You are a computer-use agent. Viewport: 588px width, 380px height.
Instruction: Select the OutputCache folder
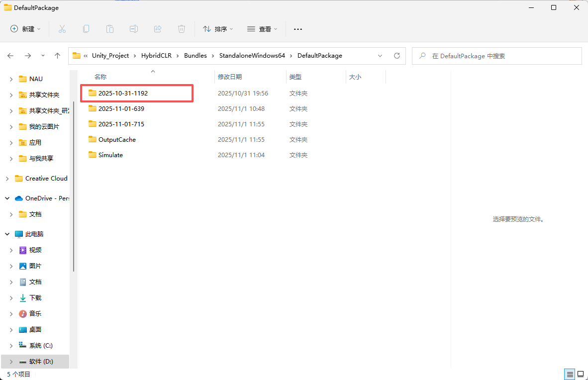pos(117,139)
